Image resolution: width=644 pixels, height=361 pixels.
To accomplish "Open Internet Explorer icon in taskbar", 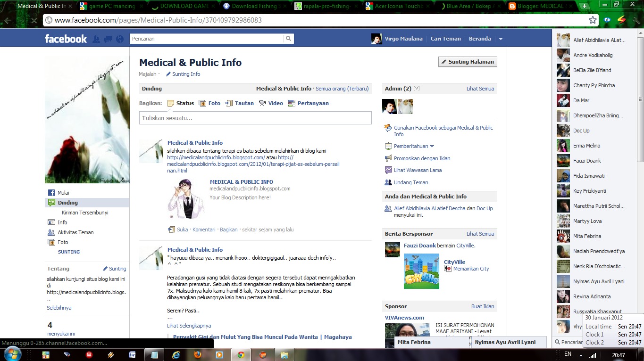I will (176, 354).
